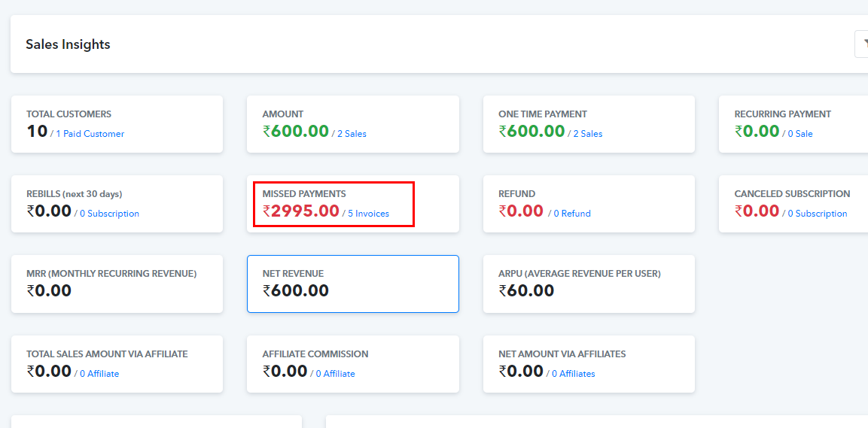Screen dimensions: 868x428
Task: Open the 1 Paid Customer link
Action: point(90,134)
